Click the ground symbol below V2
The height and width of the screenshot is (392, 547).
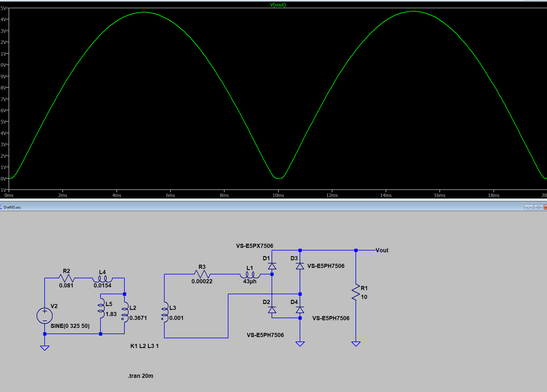[x=44, y=347]
